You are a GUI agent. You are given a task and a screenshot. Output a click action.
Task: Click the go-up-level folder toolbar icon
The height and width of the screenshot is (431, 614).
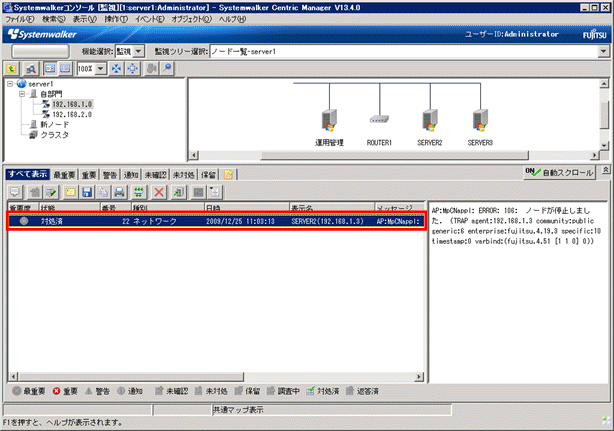tap(11, 69)
